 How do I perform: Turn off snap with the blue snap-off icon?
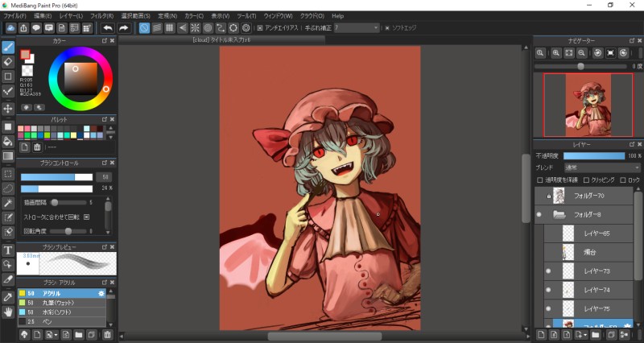tap(144, 28)
